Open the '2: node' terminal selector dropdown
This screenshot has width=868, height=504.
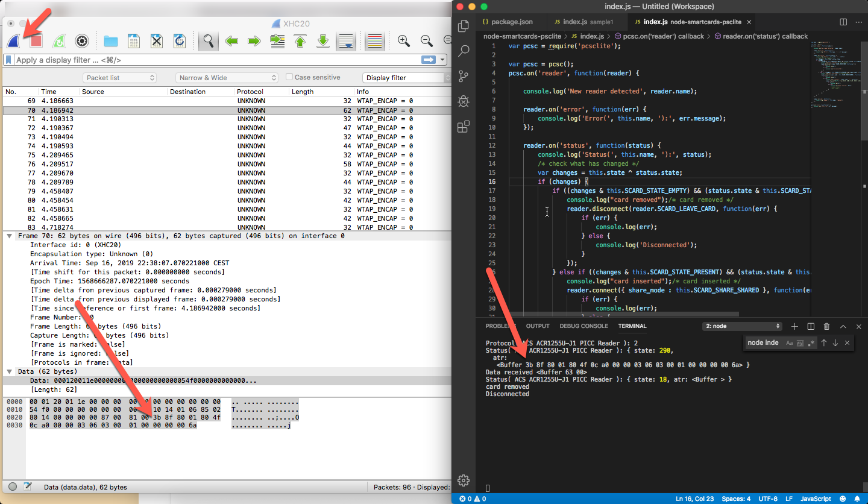pos(743,326)
